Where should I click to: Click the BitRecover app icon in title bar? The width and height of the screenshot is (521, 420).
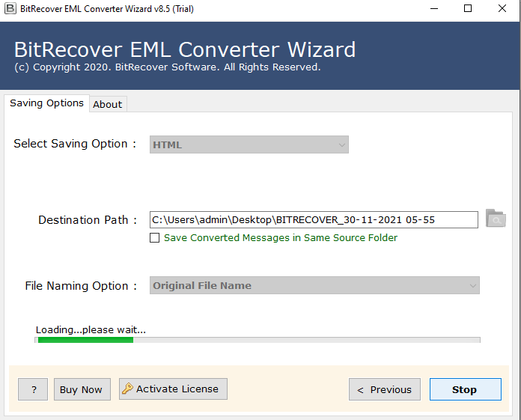click(x=10, y=8)
